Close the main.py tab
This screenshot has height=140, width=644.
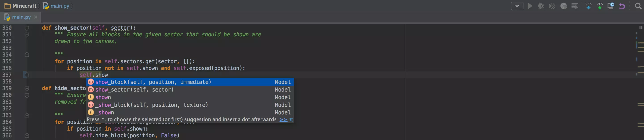point(36,17)
